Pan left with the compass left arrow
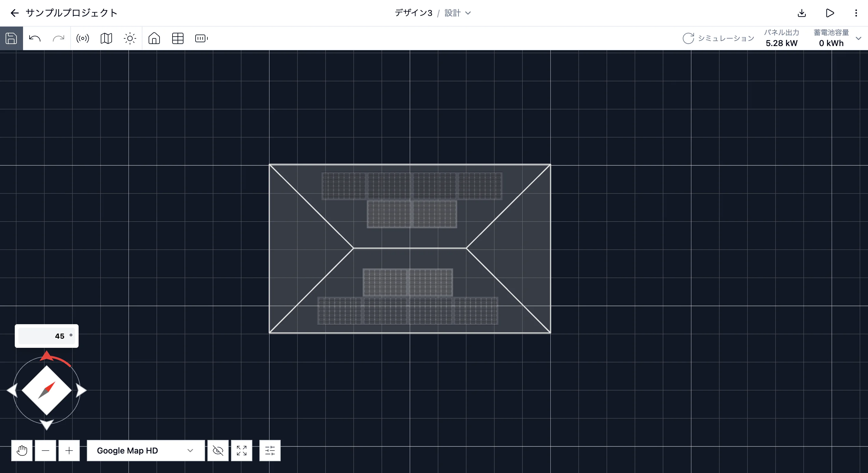Screen dimensions: 868x473 pos(12,391)
